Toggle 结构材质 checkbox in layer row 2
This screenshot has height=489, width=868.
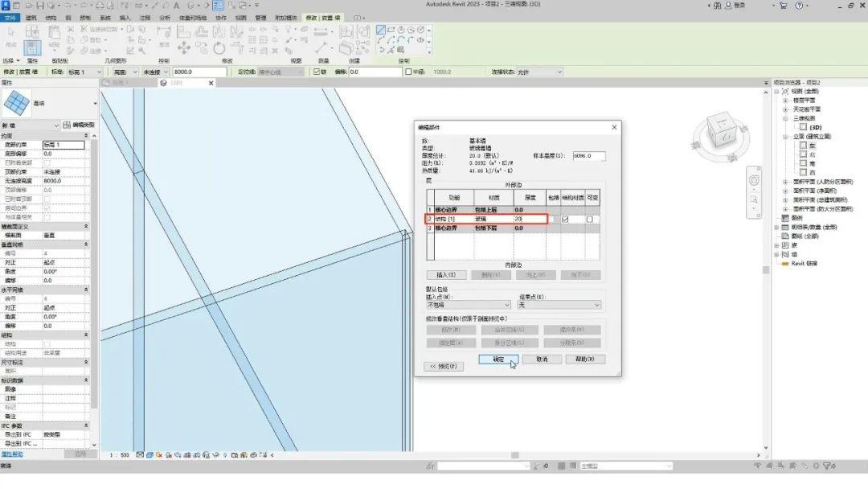567,219
